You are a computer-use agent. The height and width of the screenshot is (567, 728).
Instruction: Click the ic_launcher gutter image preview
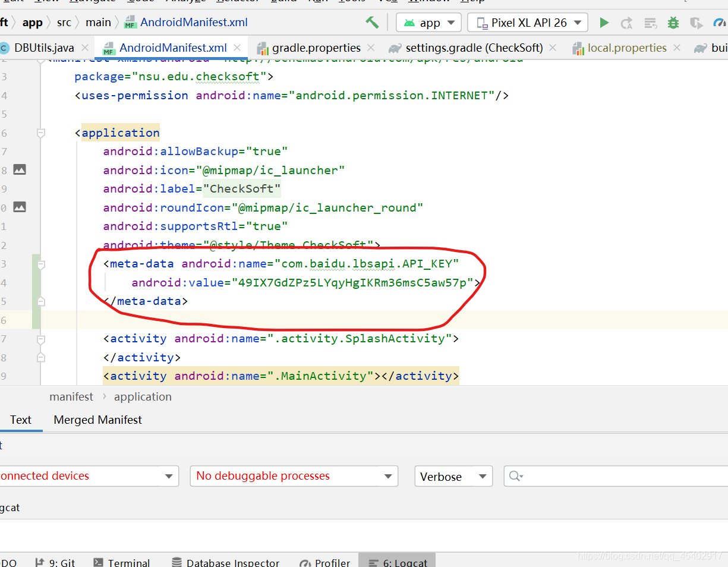pyautogui.click(x=20, y=170)
